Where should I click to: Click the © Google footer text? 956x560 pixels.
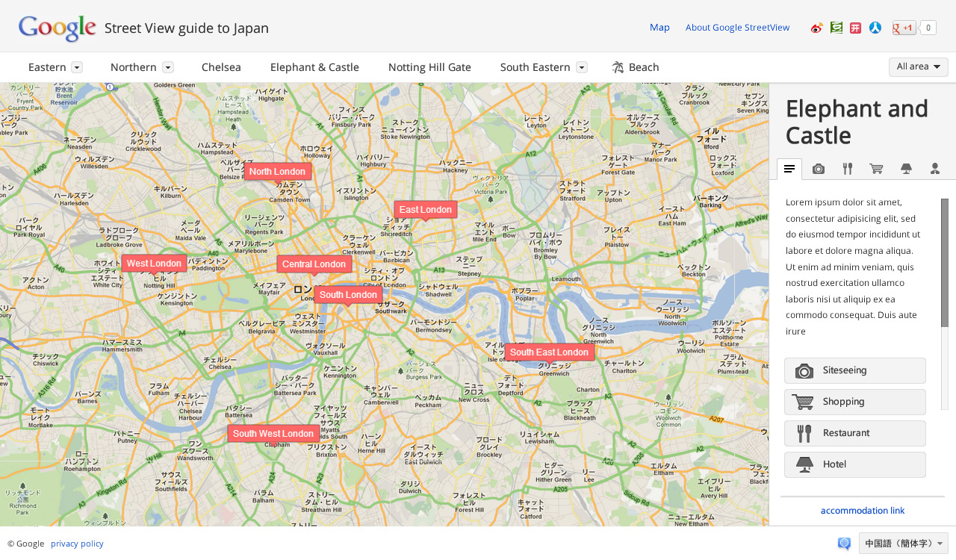(x=25, y=544)
